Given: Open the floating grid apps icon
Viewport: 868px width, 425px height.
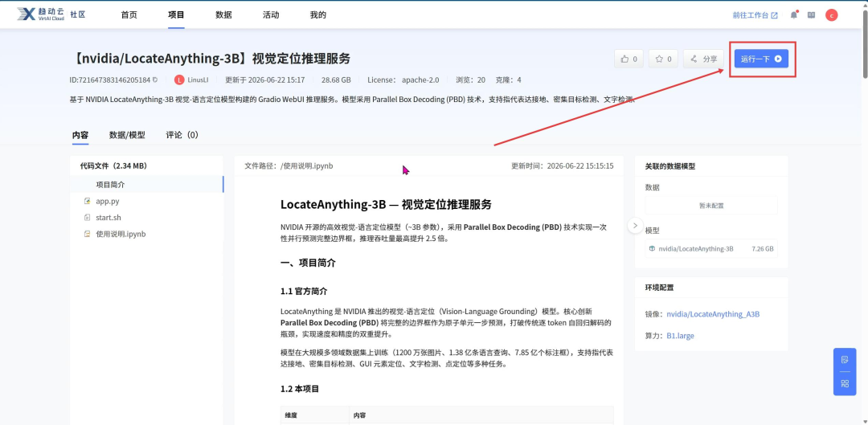Looking at the screenshot, I should [844, 383].
